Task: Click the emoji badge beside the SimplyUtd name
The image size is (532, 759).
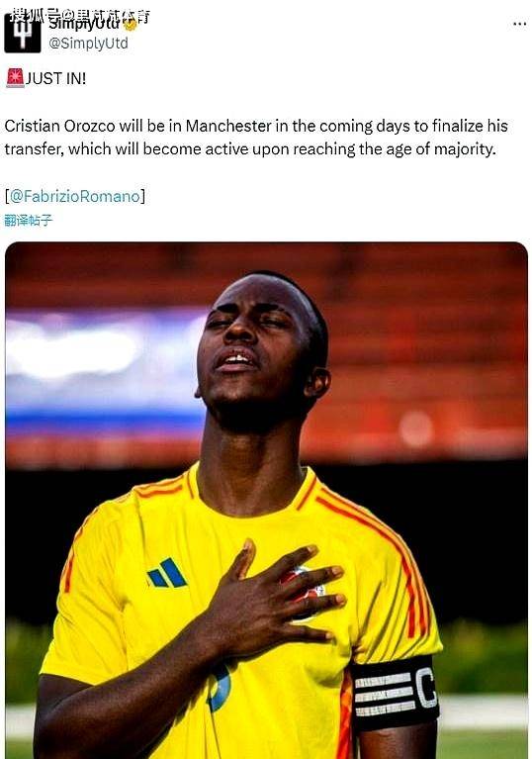Action: [131, 23]
